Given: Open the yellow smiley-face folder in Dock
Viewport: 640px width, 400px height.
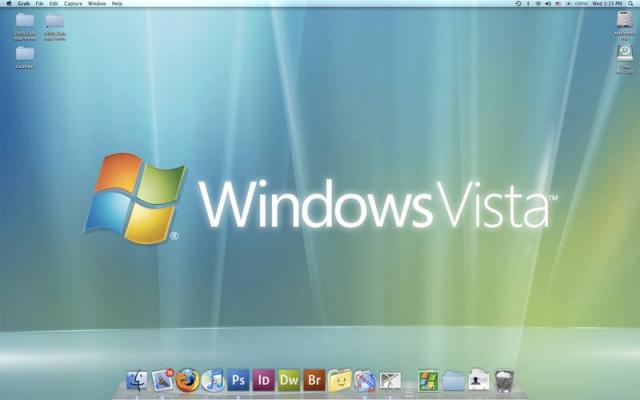Looking at the screenshot, I should click(x=340, y=380).
